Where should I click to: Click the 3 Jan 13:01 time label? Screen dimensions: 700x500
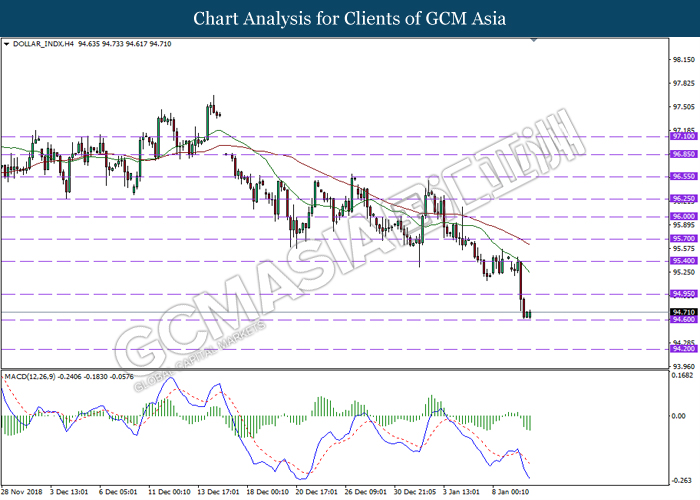click(462, 492)
